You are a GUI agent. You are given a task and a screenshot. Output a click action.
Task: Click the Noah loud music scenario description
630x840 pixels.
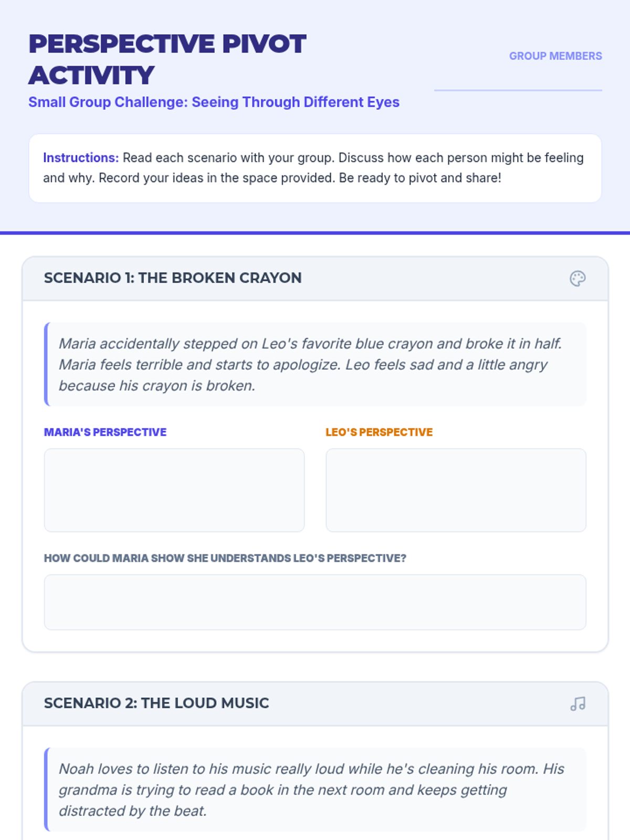click(x=310, y=790)
